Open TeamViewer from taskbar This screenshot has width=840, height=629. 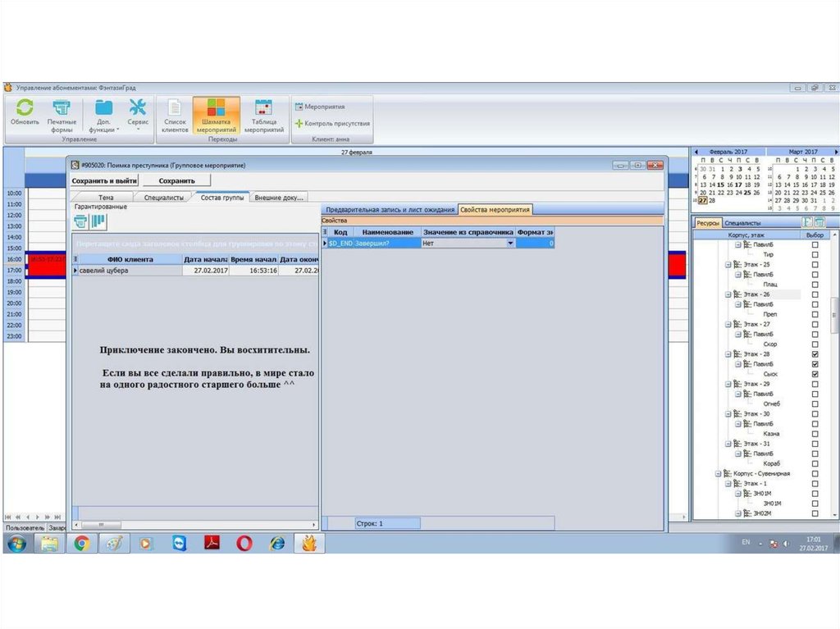click(x=180, y=544)
